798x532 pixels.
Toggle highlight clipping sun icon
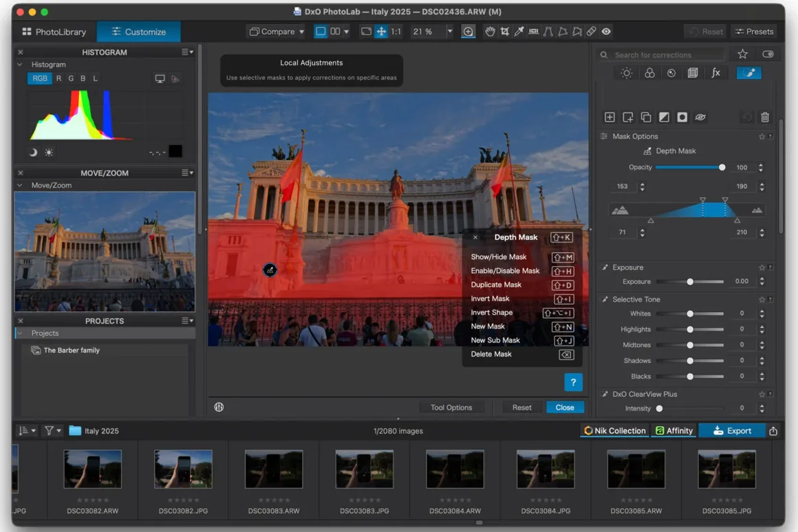click(49, 152)
